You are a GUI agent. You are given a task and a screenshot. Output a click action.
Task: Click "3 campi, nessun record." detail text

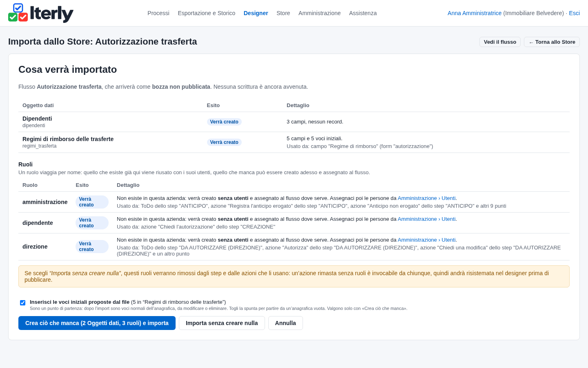315,122
